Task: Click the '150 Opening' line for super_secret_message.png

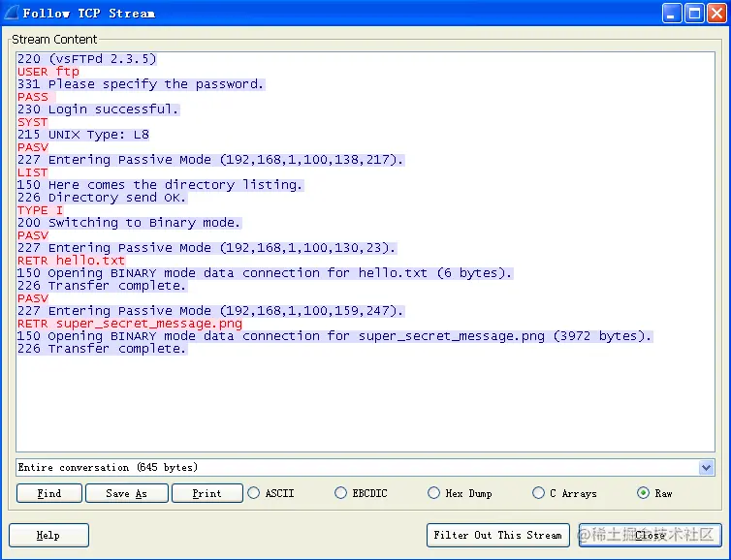Action: tap(334, 335)
